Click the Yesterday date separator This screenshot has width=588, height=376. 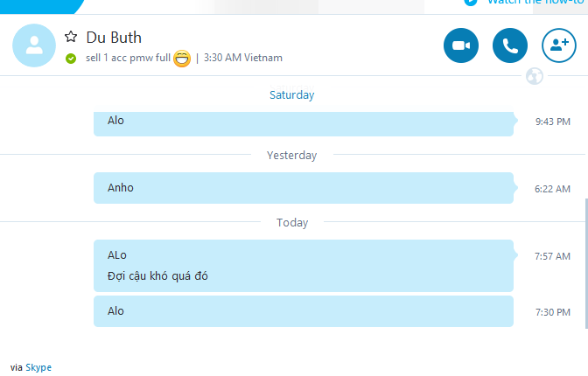pyautogui.click(x=291, y=155)
